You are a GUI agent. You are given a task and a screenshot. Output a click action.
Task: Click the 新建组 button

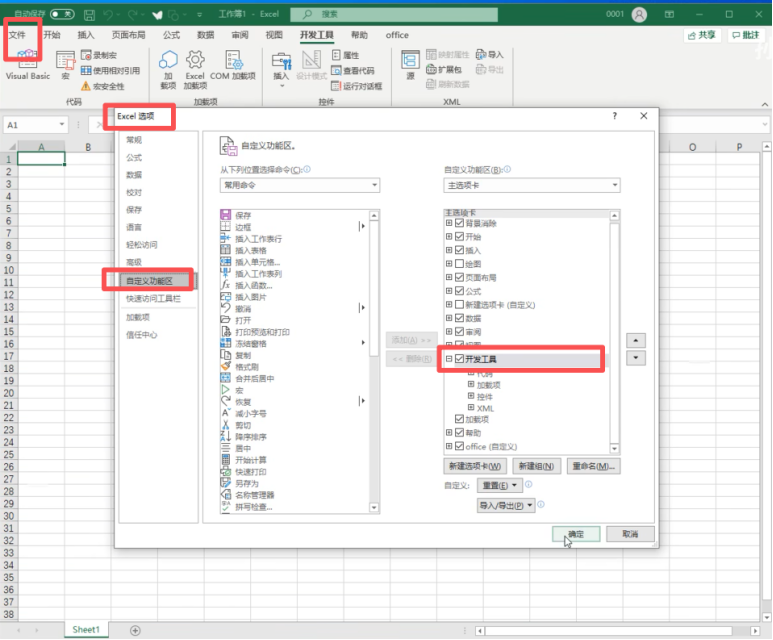[x=536, y=466]
